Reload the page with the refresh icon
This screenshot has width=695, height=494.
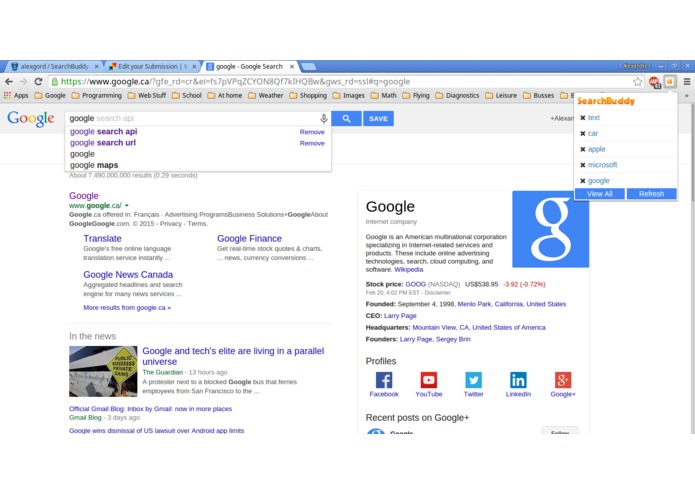39,82
